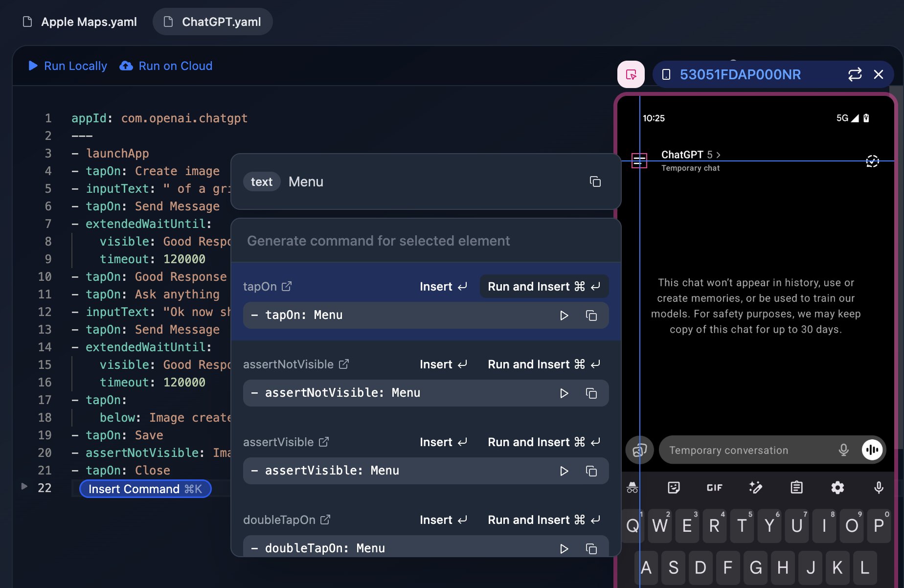Viewport: 904px width, 588px height.
Task: Copy the assertNotVisible: Menu command
Action: click(x=591, y=393)
